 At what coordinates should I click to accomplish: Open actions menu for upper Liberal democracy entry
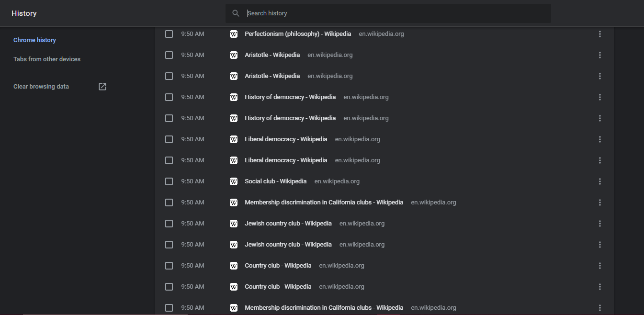pos(599,139)
